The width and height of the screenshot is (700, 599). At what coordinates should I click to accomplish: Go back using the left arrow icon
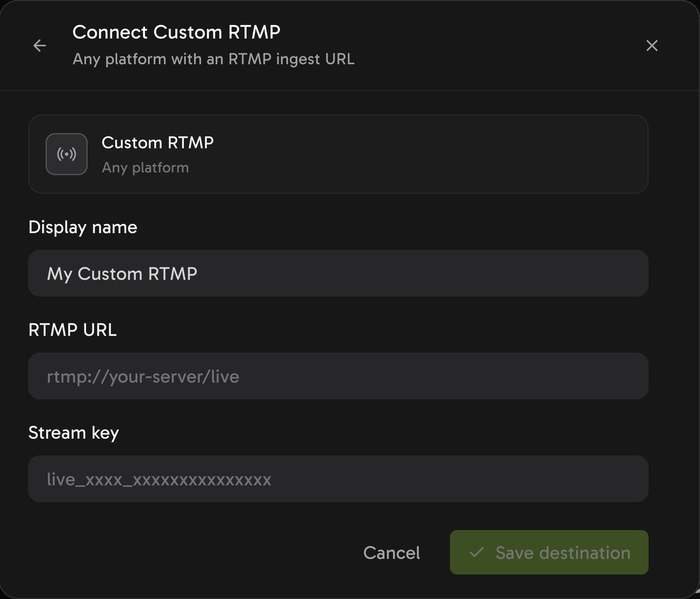(40, 45)
